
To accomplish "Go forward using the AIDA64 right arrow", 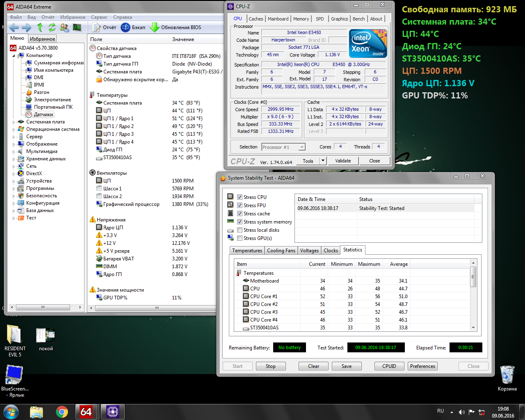I will [x=26, y=27].
